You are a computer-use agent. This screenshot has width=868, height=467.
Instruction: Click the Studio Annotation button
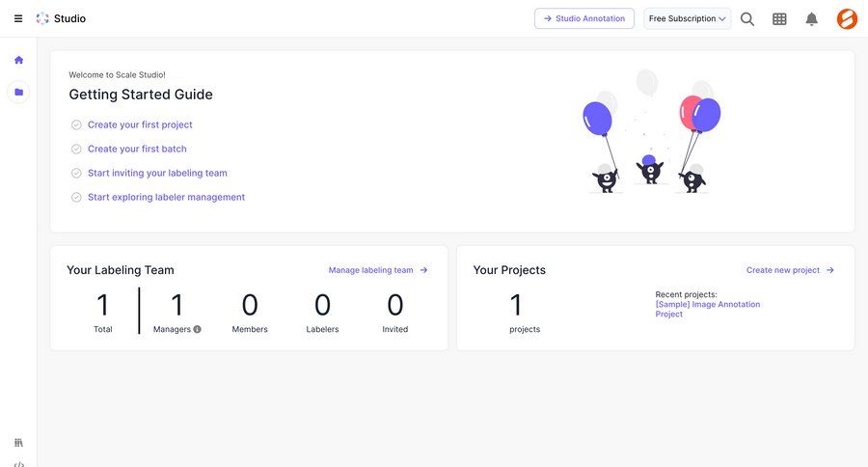pyautogui.click(x=584, y=19)
